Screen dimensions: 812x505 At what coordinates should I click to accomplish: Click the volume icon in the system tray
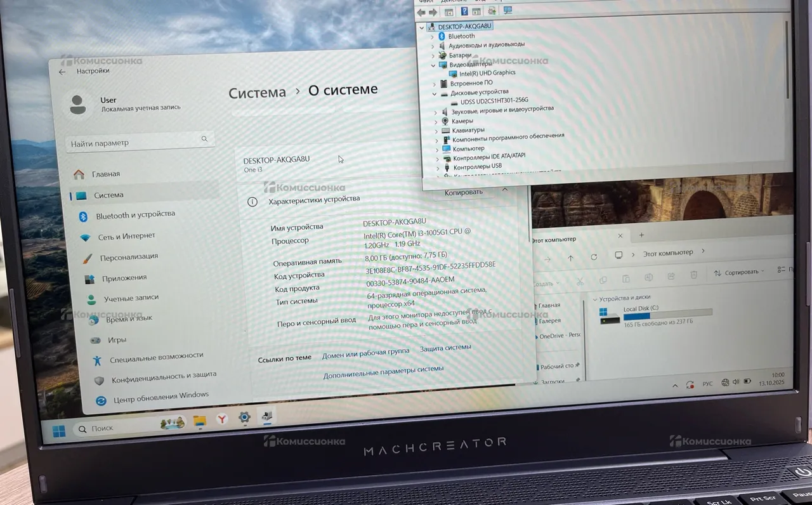point(736,383)
